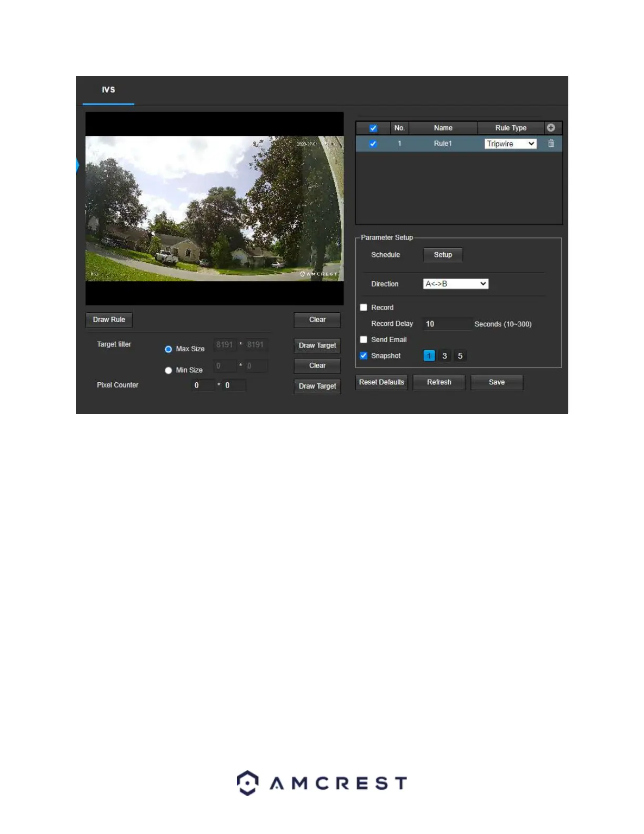
Task: Click rule number 1 cell
Action: pyautogui.click(x=399, y=144)
